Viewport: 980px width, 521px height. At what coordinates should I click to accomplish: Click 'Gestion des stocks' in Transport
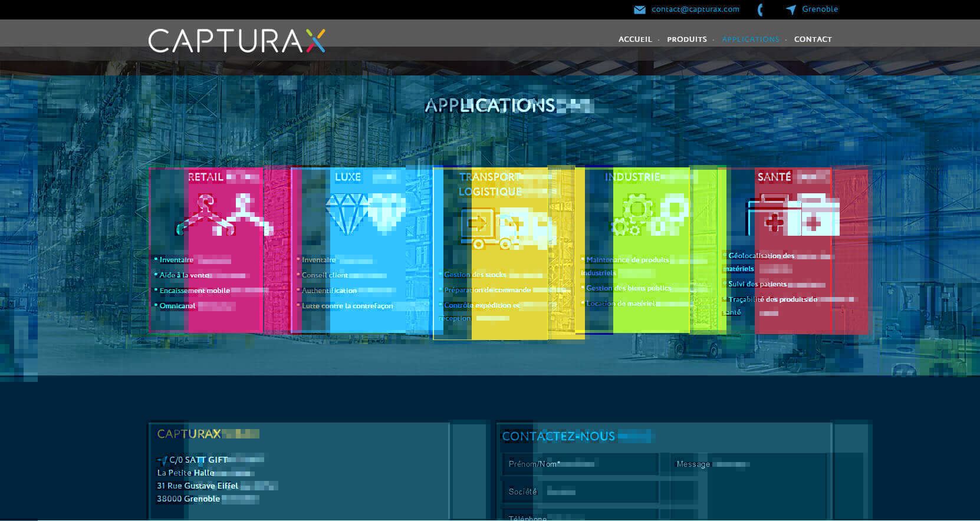[x=475, y=275]
